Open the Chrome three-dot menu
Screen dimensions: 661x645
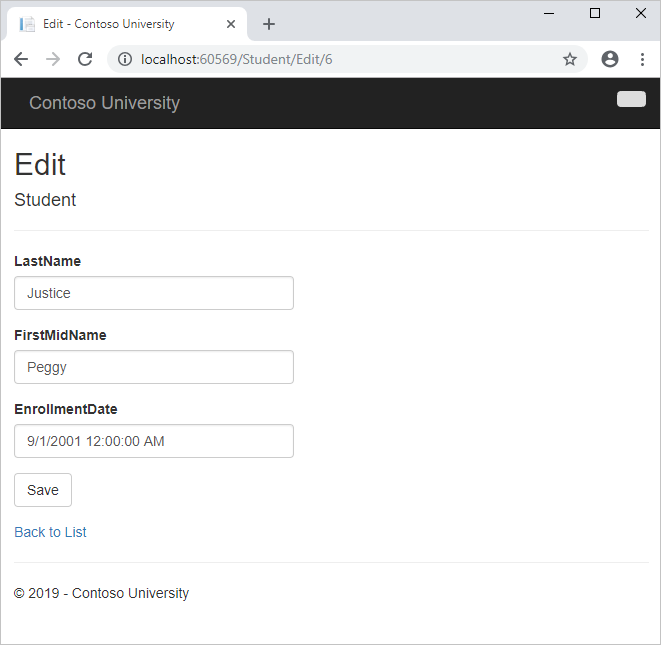coord(642,59)
